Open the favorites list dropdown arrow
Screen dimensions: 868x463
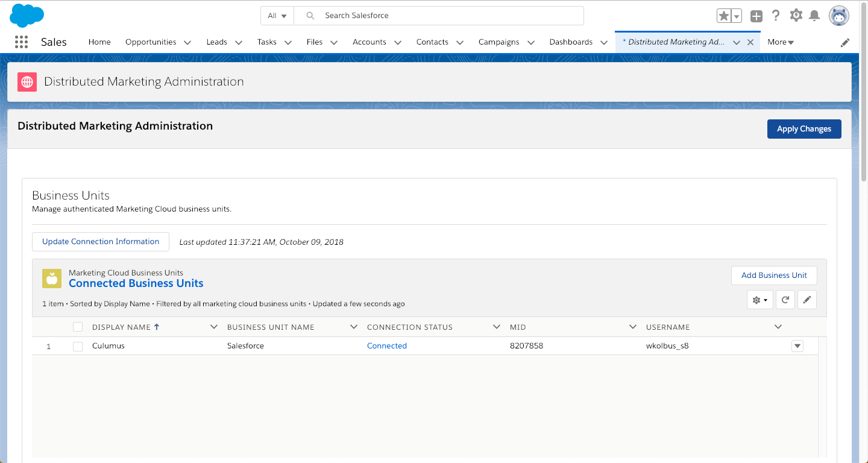click(737, 16)
